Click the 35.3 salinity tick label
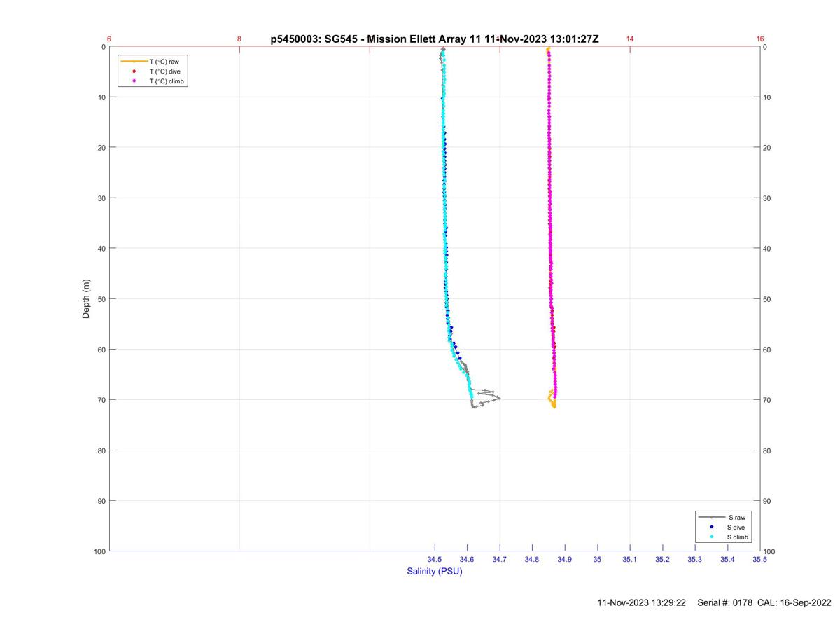 coord(695,559)
